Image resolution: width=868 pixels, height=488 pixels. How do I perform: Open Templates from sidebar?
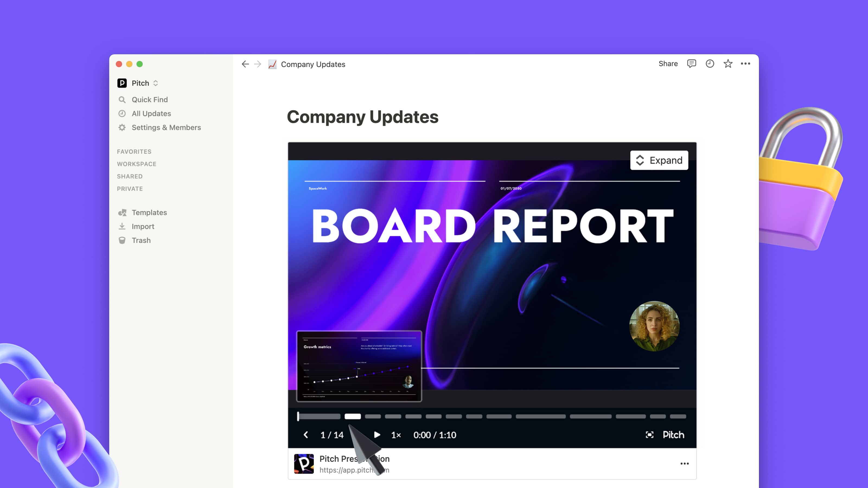coord(149,213)
